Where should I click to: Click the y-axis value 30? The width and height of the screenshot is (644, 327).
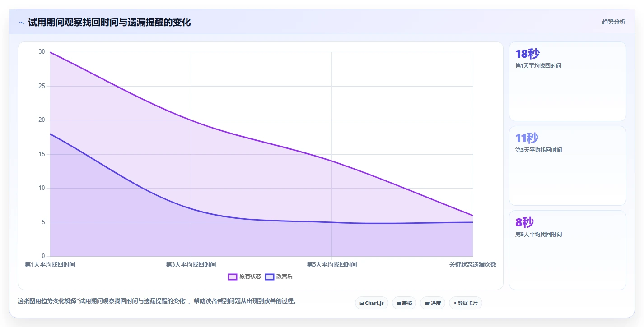tap(42, 52)
